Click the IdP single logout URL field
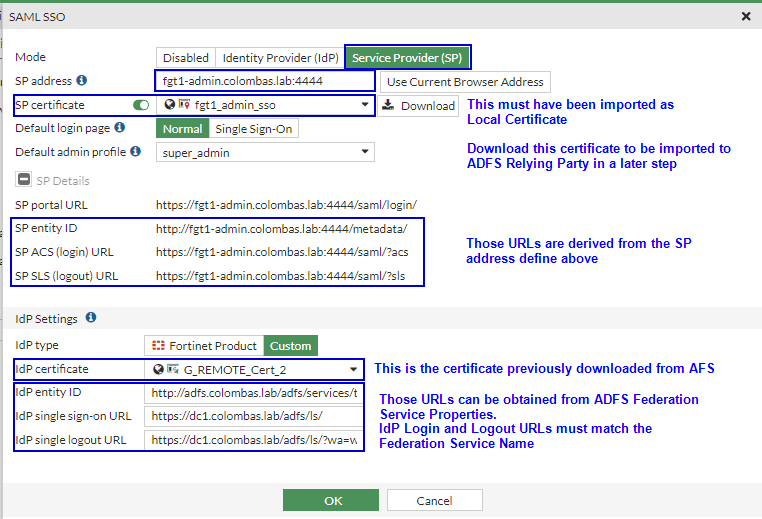The height and width of the screenshot is (519, 762). click(x=254, y=440)
